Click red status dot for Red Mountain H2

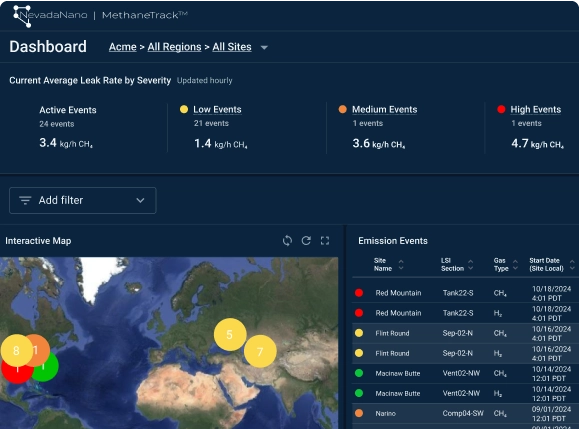359,313
